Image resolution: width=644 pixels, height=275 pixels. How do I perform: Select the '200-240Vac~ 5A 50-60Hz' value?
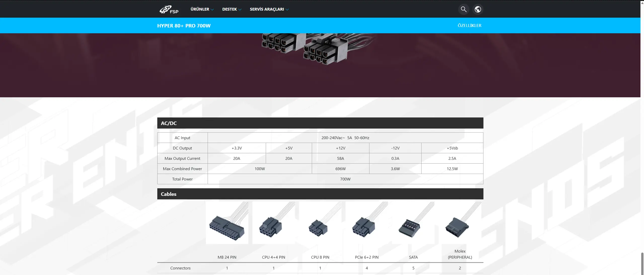point(345,138)
